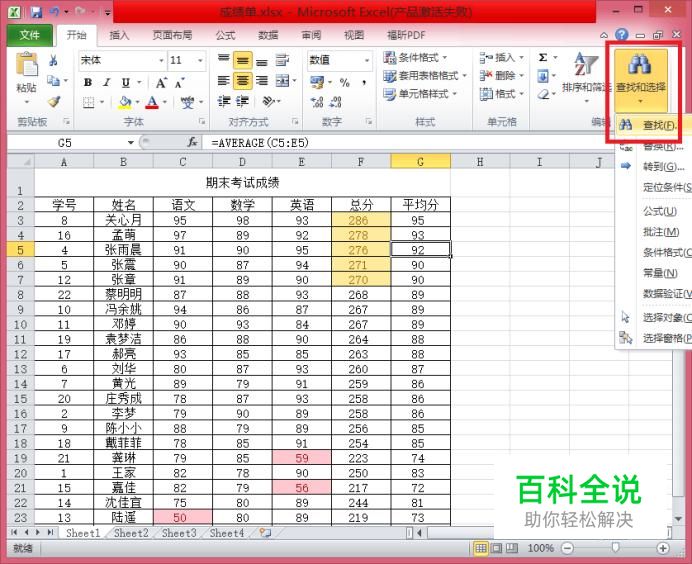Open Sort and Filter button
This screenshot has height=564, width=692.
pos(587,76)
